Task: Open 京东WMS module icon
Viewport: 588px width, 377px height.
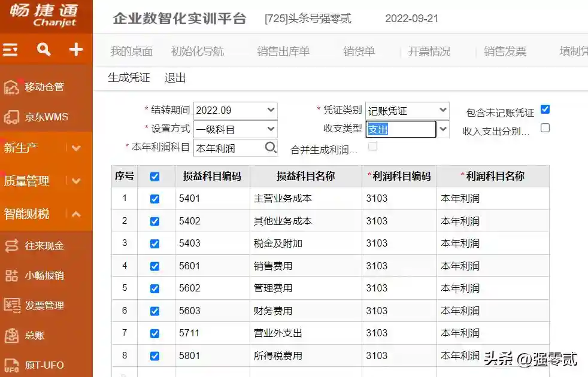Action: click(x=11, y=117)
